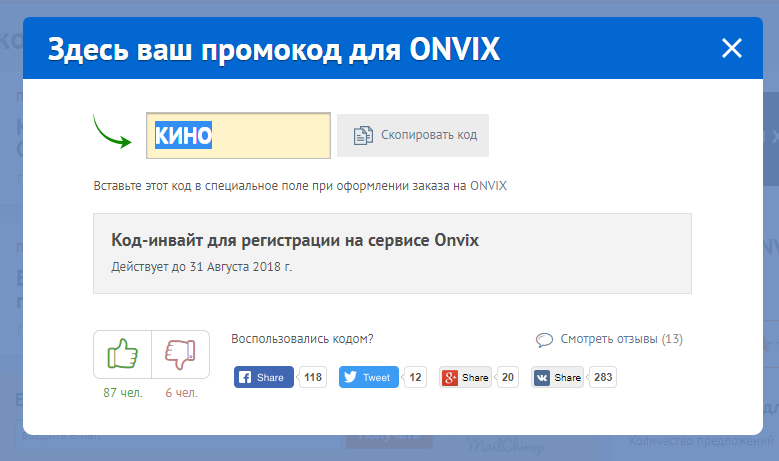Click the red thumbs-down icon
This screenshot has width=779, height=461.
click(180, 354)
